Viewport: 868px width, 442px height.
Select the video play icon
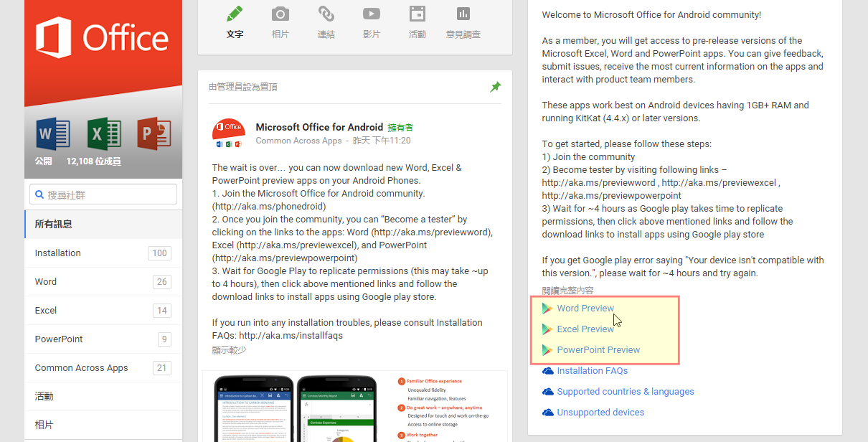[x=372, y=14]
